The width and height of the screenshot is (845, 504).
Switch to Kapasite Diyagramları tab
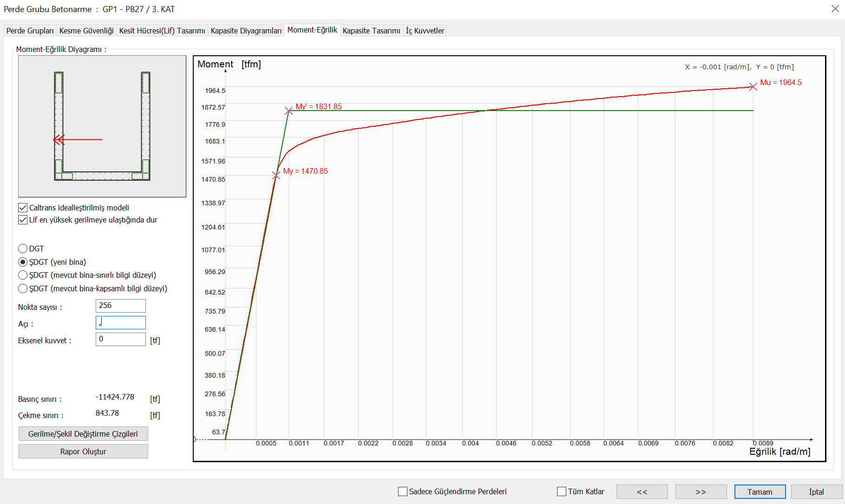point(246,31)
